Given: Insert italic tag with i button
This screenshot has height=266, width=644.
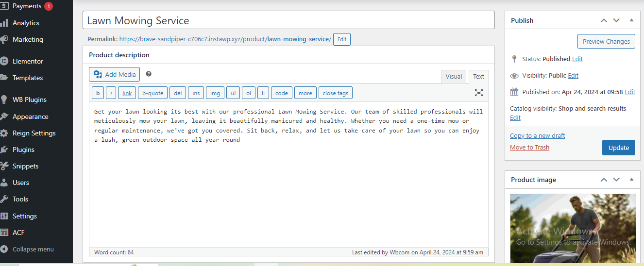Looking at the screenshot, I should pos(111,93).
